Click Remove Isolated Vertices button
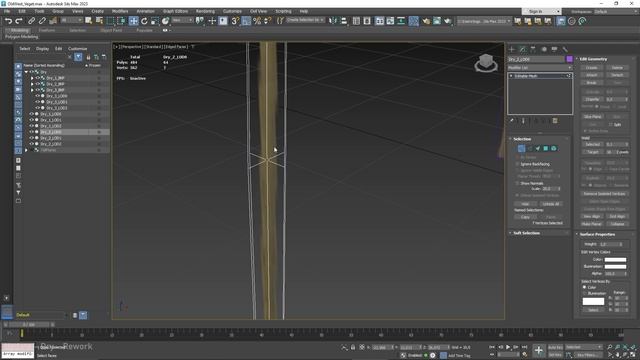This screenshot has width=640, height=360. (604, 194)
